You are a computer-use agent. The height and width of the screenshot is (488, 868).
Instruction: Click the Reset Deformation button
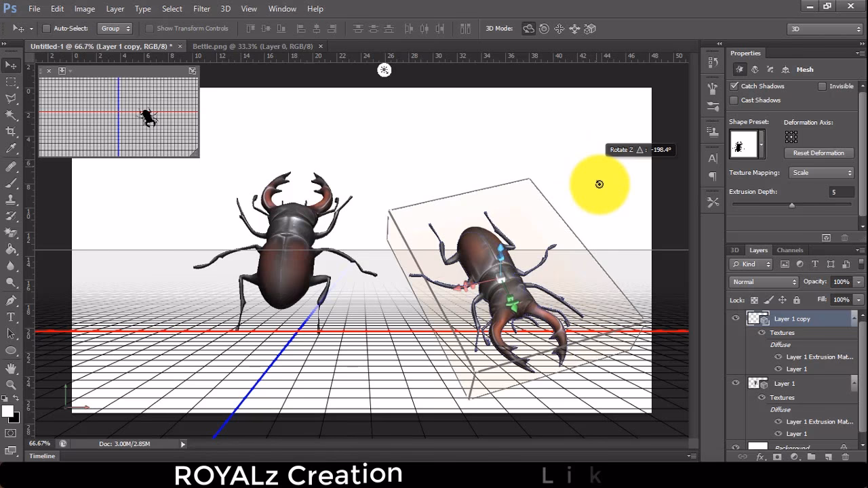(818, 152)
